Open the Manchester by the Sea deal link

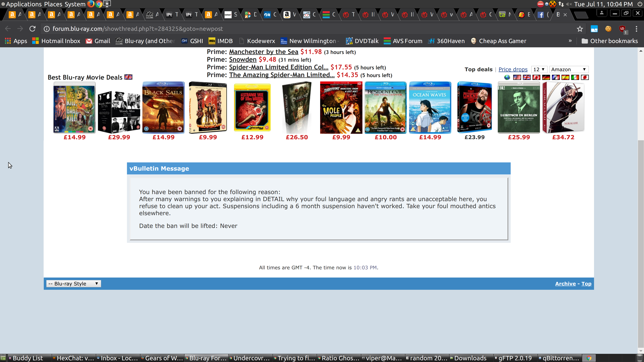click(x=263, y=52)
